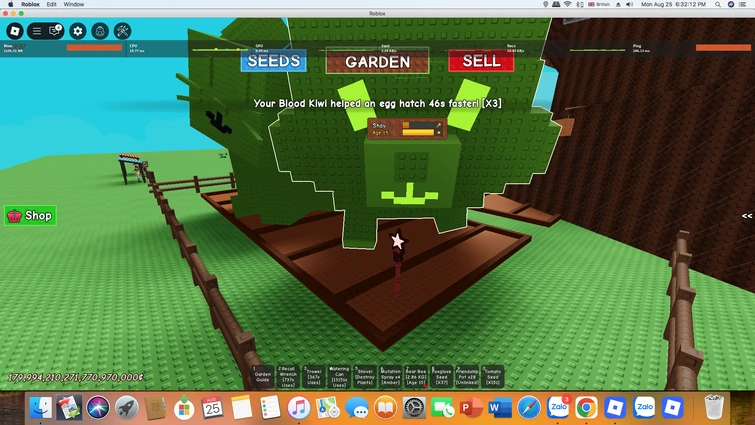Select the Foxglove Seed hotbar slot
Image resolution: width=755 pixels, height=425 pixels.
pos(442,376)
